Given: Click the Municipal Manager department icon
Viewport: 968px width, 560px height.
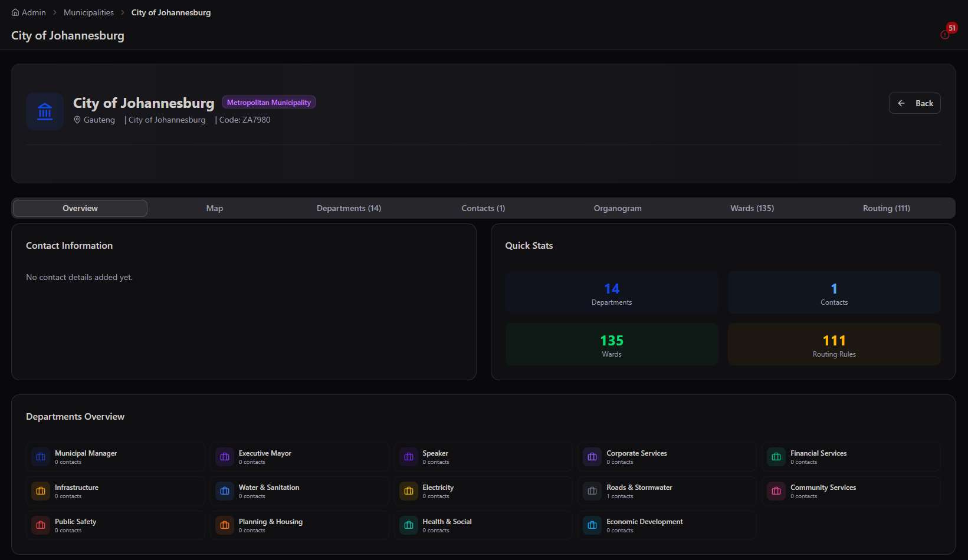Looking at the screenshot, I should tap(41, 457).
